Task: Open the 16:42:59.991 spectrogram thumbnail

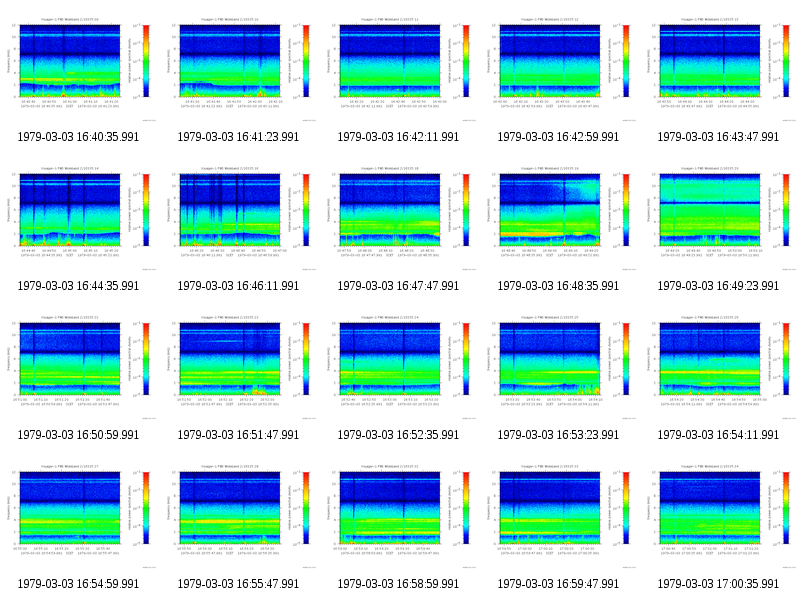Action: click(558, 68)
